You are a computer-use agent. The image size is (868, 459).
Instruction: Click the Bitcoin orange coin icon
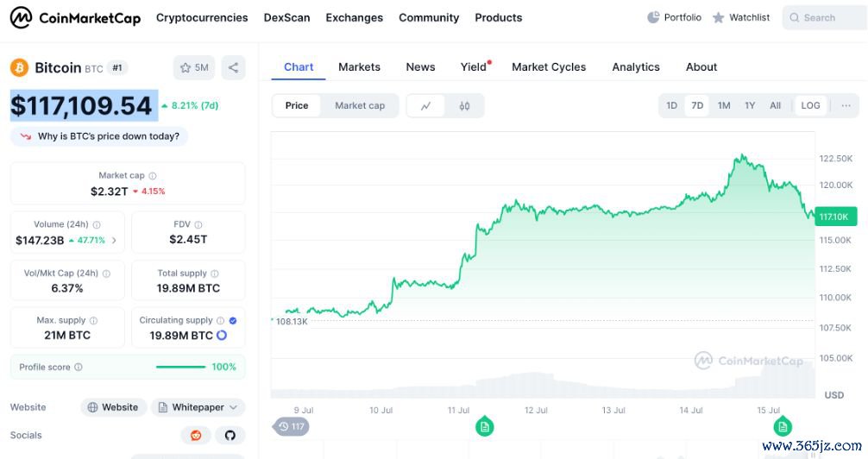click(19, 67)
